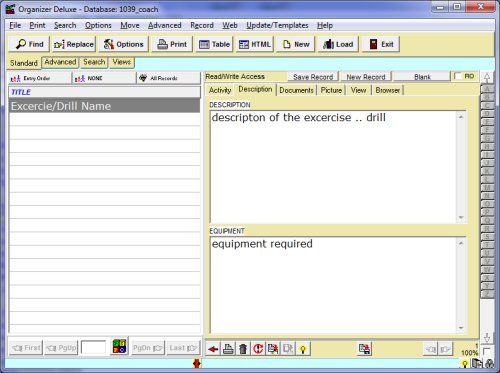Viewport: 500px width, 373px height.
Task: Click the yellow lightbulb icon in record toolbar
Action: [x=303, y=349]
